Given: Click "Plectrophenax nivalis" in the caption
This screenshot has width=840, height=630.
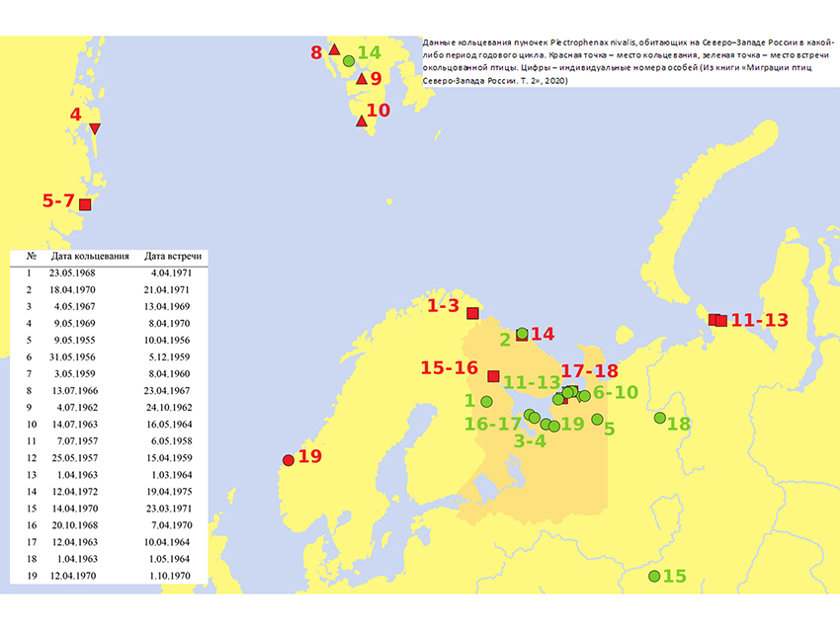Looking at the screenshot, I should [593, 42].
